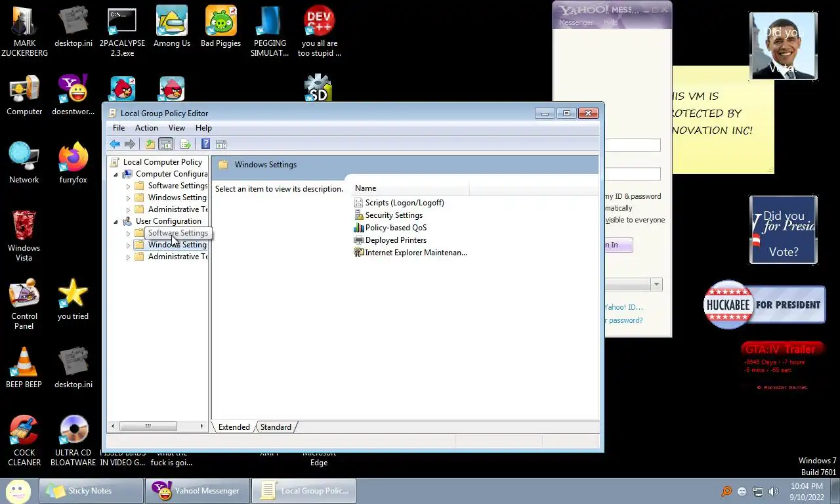Select the furryfox Firefox desktop icon
840x504 pixels.
point(73,164)
